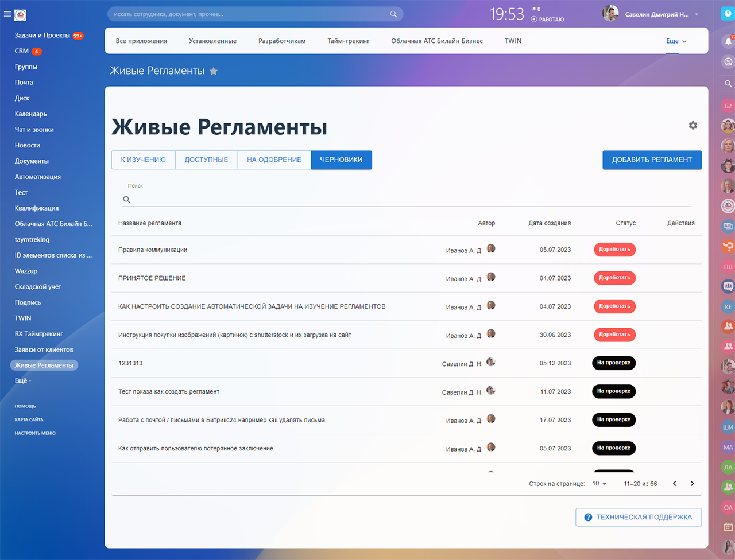Open the КЕ contact avatar

pyautogui.click(x=728, y=306)
